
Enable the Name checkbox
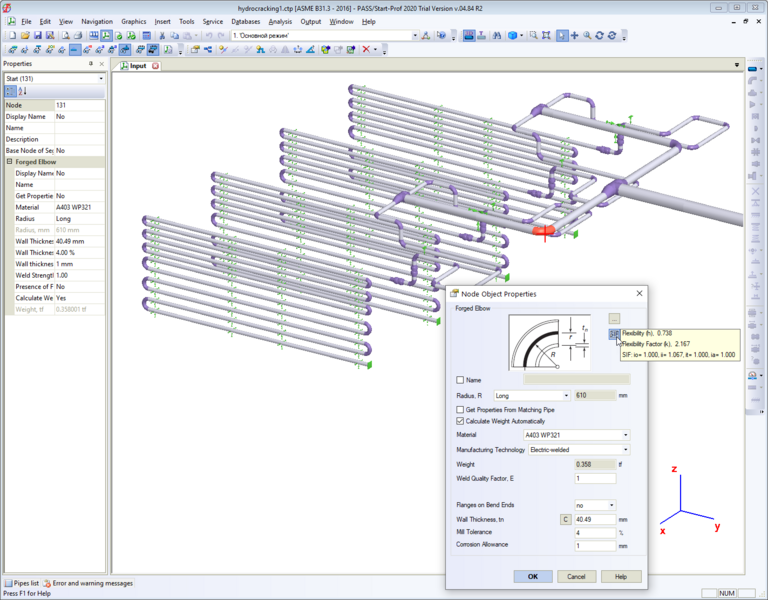click(460, 380)
